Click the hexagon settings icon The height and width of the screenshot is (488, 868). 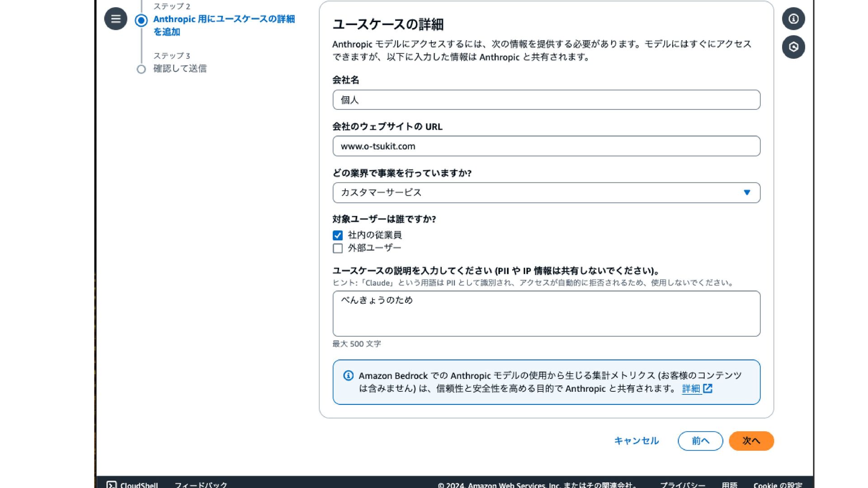[x=793, y=47]
